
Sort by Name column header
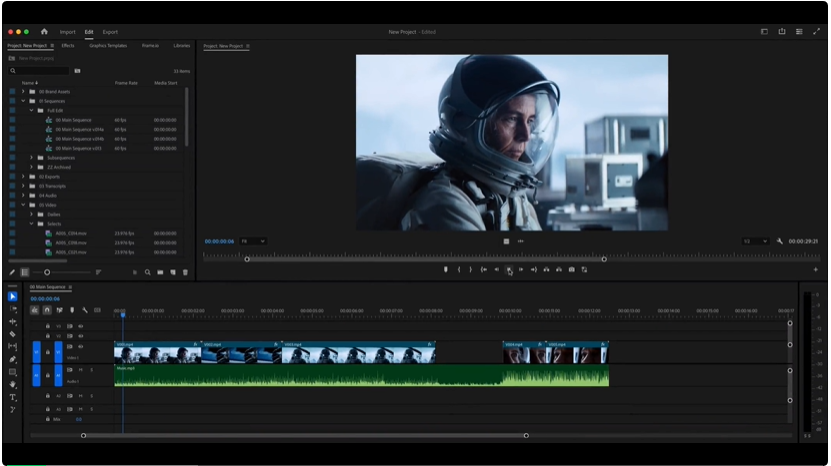[29, 83]
